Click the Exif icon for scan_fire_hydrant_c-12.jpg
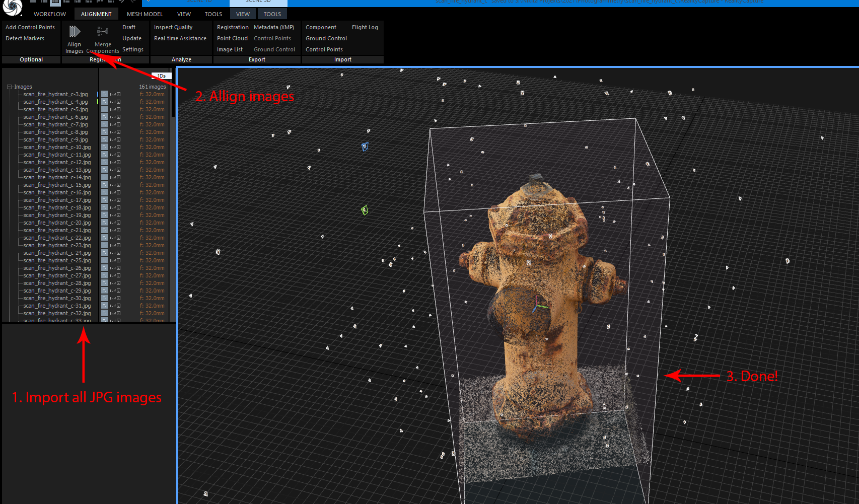The width and height of the screenshot is (859, 504). tap(113, 163)
